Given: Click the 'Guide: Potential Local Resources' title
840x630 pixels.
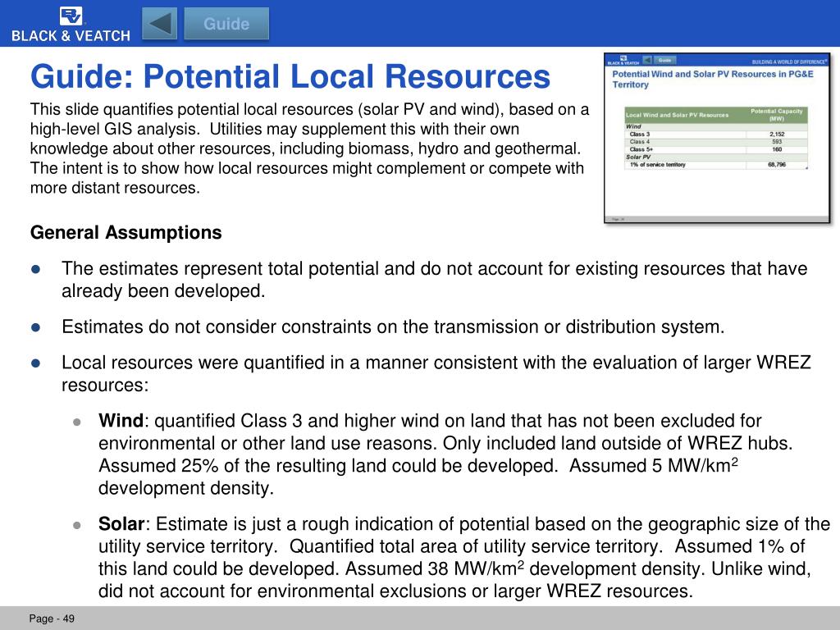Looking at the screenshot, I should click(x=290, y=77).
